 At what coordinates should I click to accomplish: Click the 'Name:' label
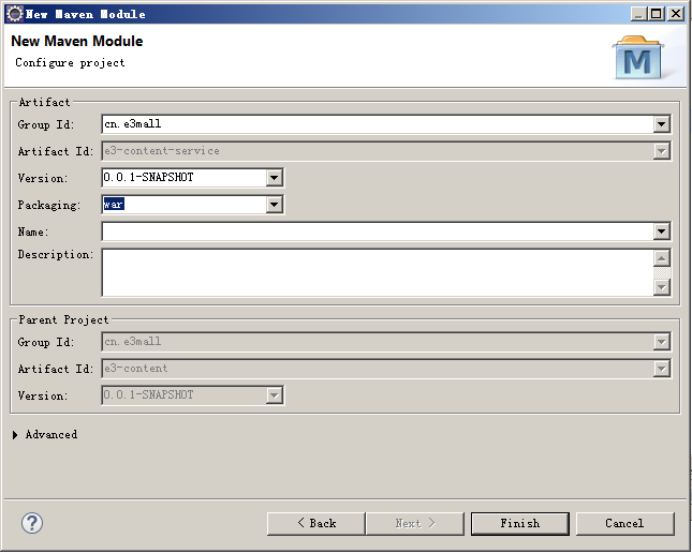(33, 232)
